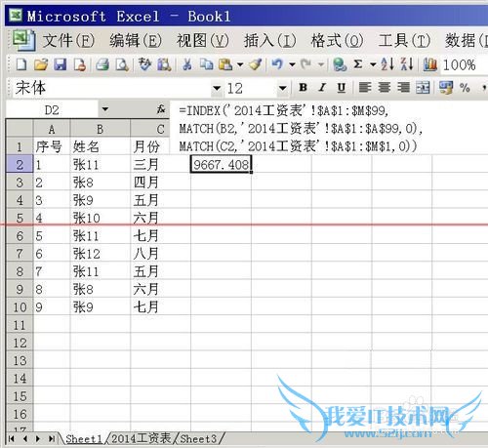Select cell with 张10
This screenshot has height=448, width=488.
click(100, 218)
